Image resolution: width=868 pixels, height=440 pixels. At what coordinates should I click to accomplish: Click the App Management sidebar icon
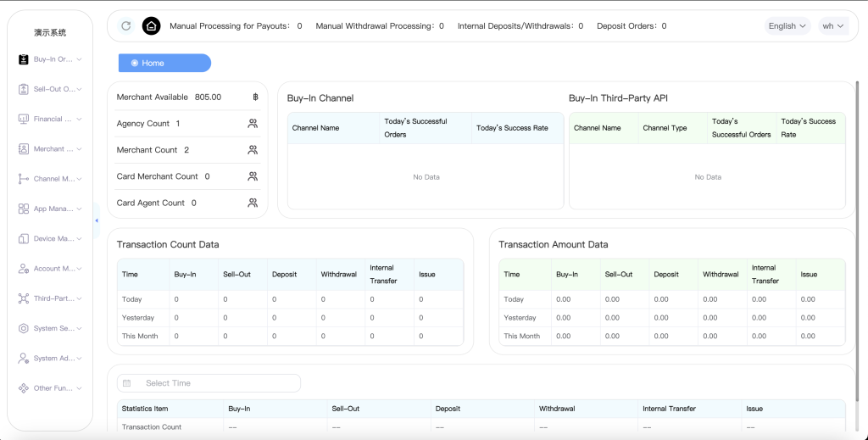tap(23, 209)
